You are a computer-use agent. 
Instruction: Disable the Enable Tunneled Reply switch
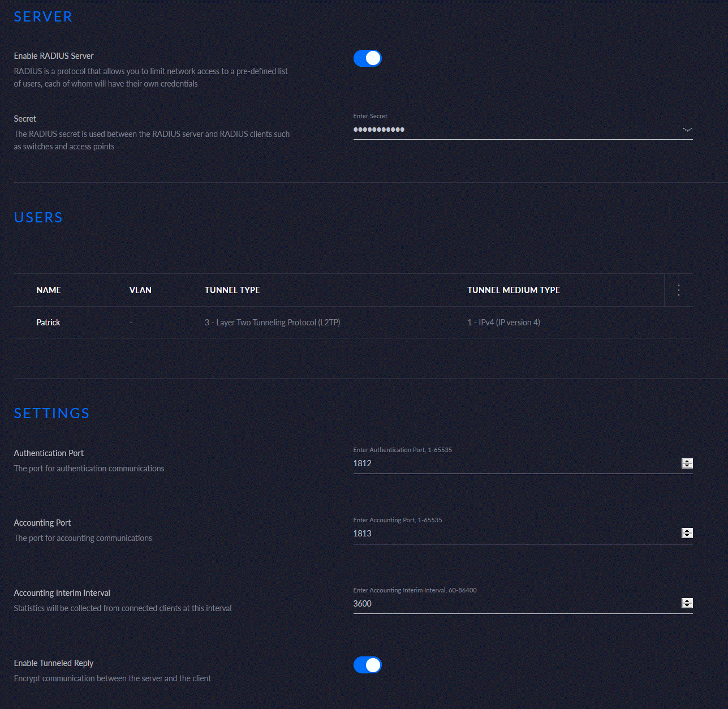(367, 665)
